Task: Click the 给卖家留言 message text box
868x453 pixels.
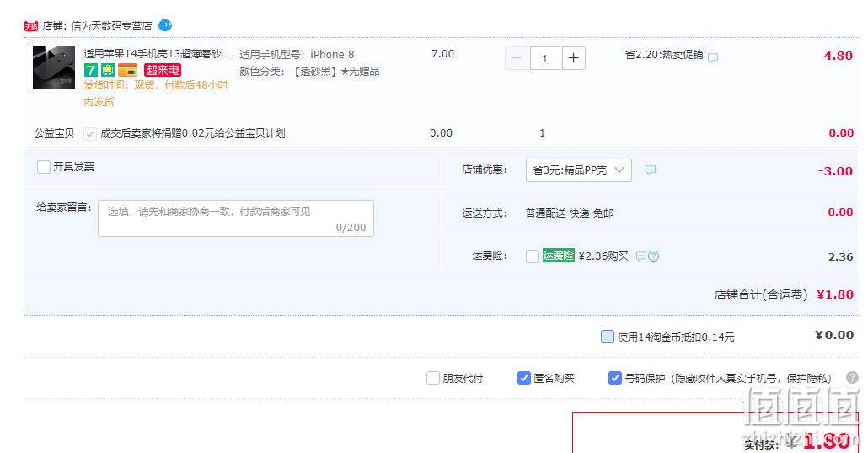Action: pyautogui.click(x=236, y=218)
